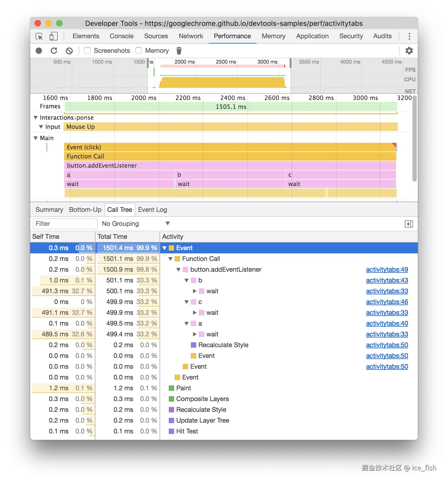
Task: Start recording with the record circle button
Action: click(39, 51)
